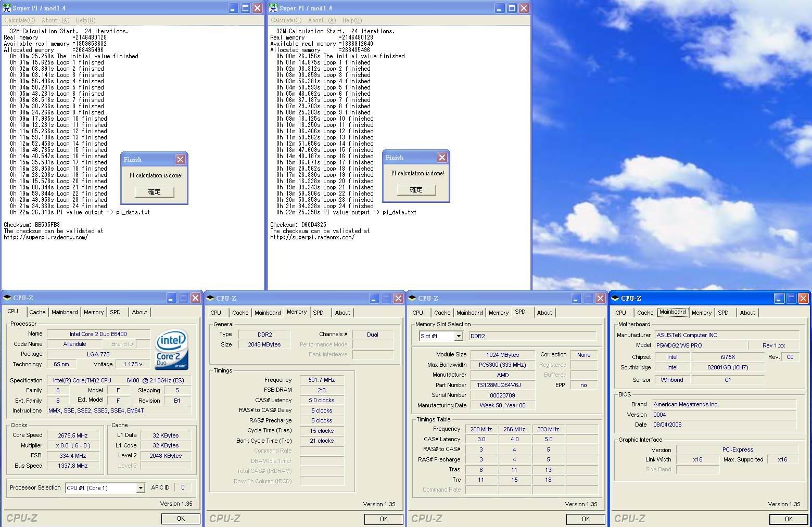
Task: Click the left Super PI window title icon
Action: coord(7,8)
